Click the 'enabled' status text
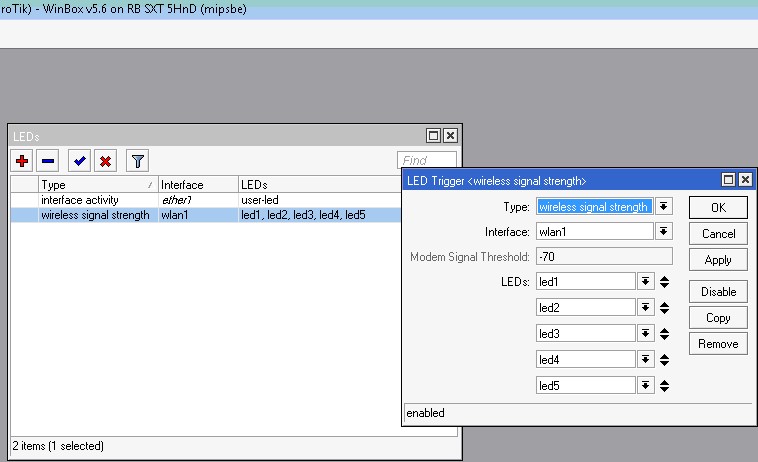The height and width of the screenshot is (462, 758). coord(425,413)
